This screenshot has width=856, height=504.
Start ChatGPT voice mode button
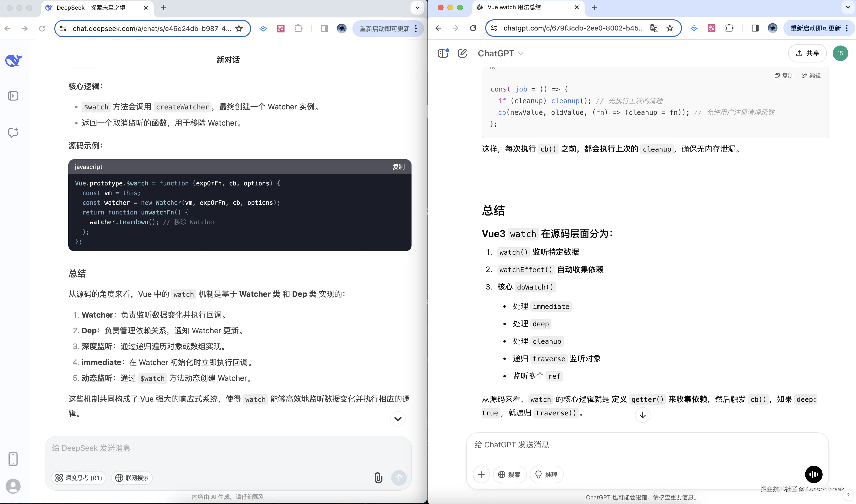814,474
